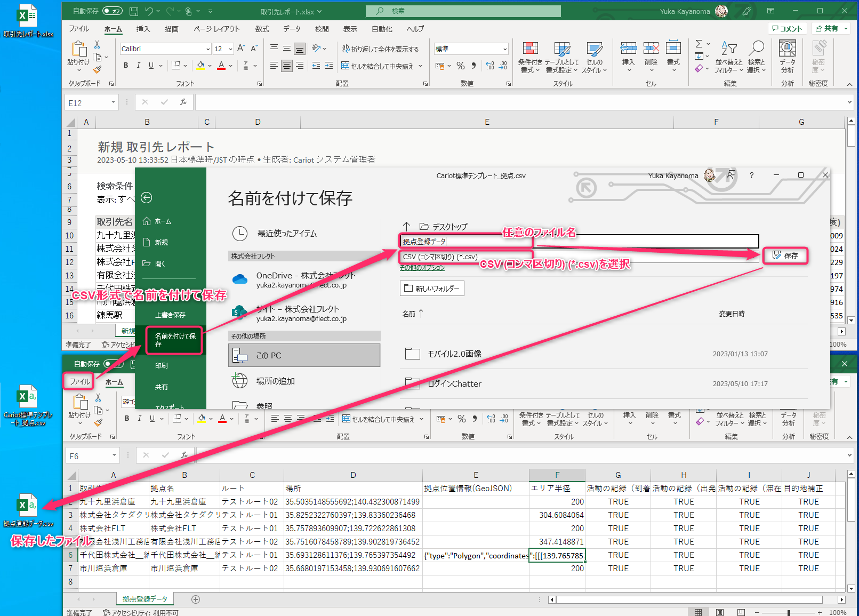Open the Calibri font name dropdown
The height and width of the screenshot is (616, 859).
208,49
